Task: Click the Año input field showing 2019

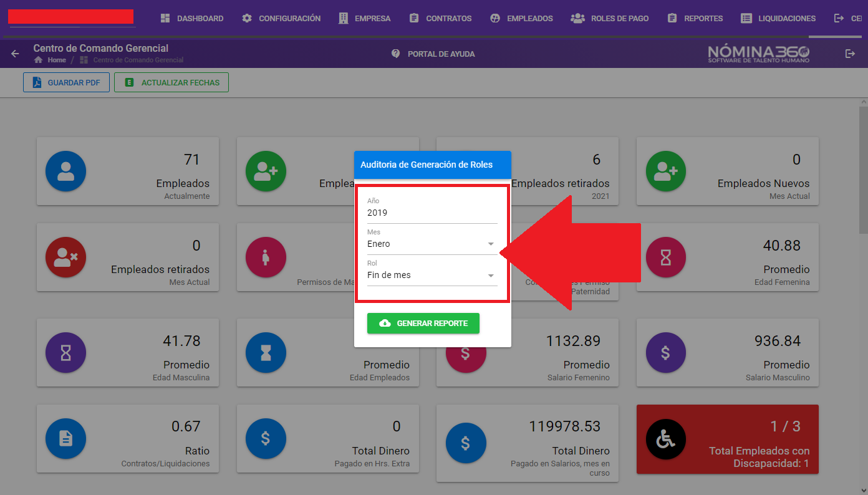Action: point(432,213)
